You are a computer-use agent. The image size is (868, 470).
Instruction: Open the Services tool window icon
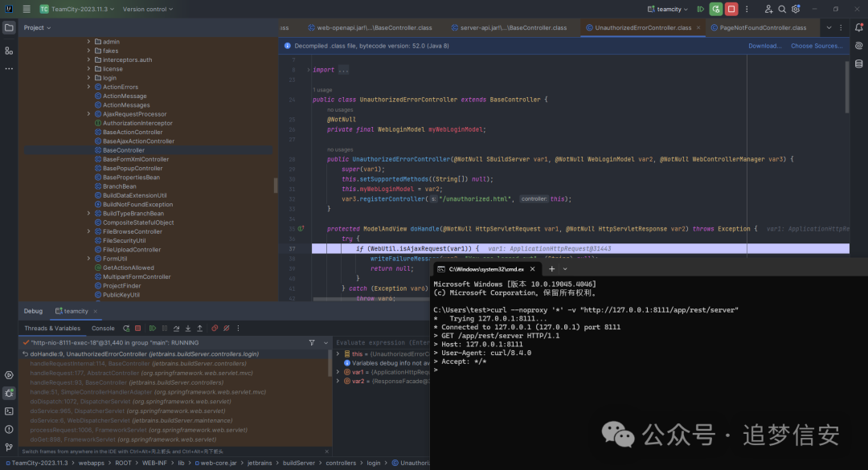[x=9, y=375]
